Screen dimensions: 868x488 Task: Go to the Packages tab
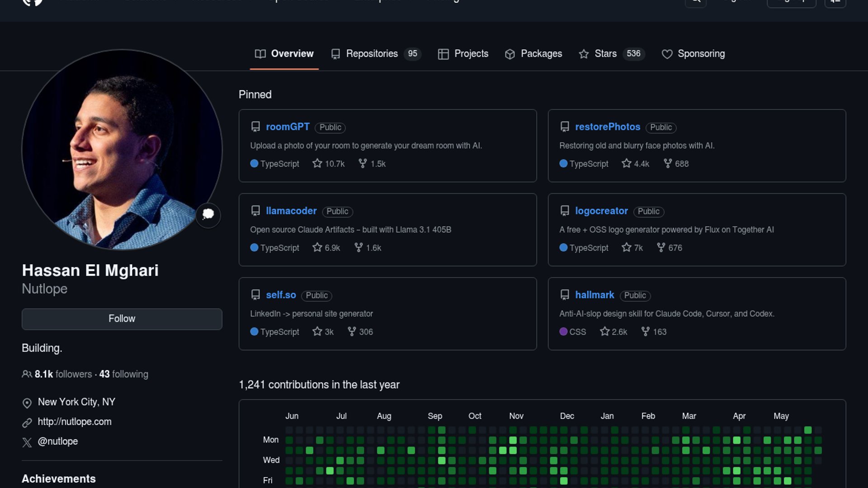click(x=533, y=54)
